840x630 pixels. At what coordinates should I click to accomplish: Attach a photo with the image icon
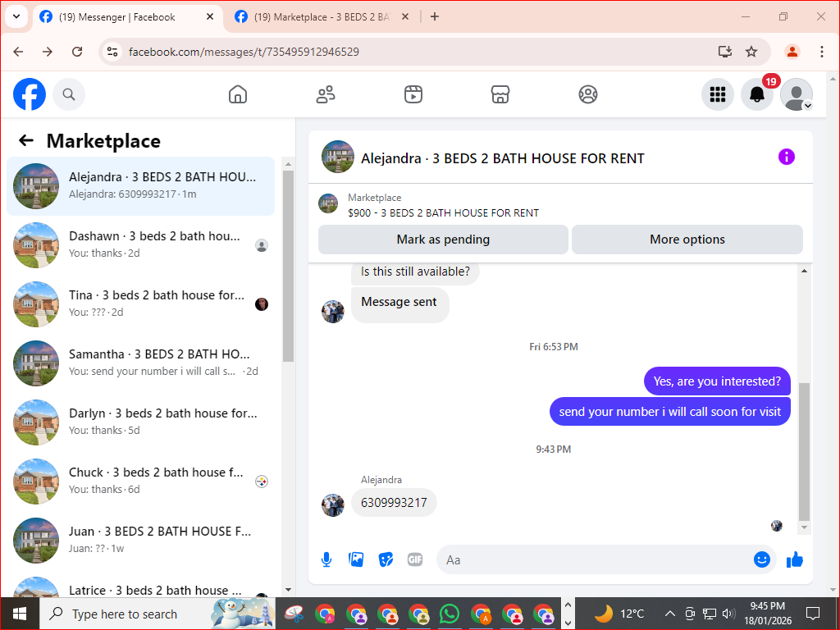(x=356, y=559)
